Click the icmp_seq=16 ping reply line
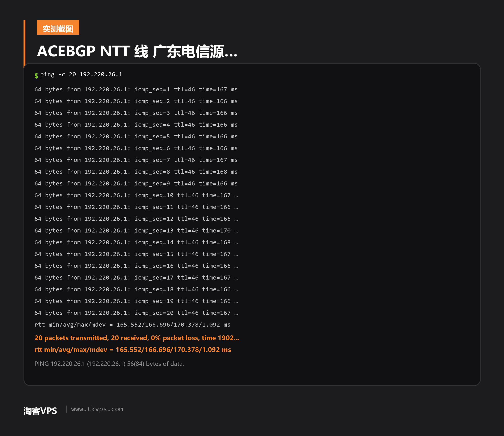The image size is (504, 436). [x=136, y=266]
